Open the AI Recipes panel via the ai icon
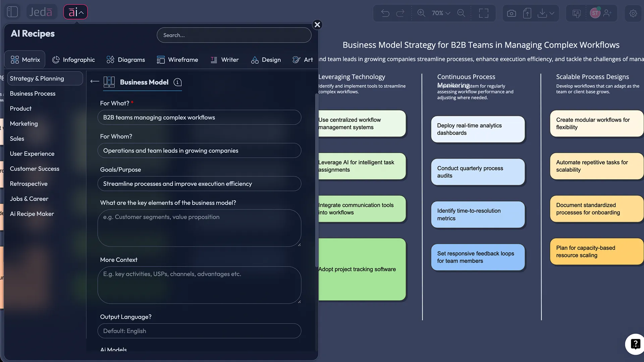 pyautogui.click(x=73, y=11)
